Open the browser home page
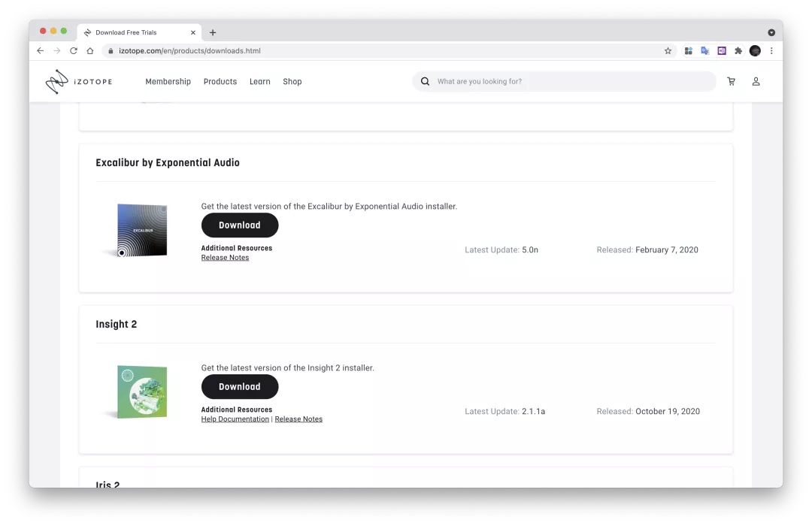Screen dimensions: 812x526 (x=90, y=51)
